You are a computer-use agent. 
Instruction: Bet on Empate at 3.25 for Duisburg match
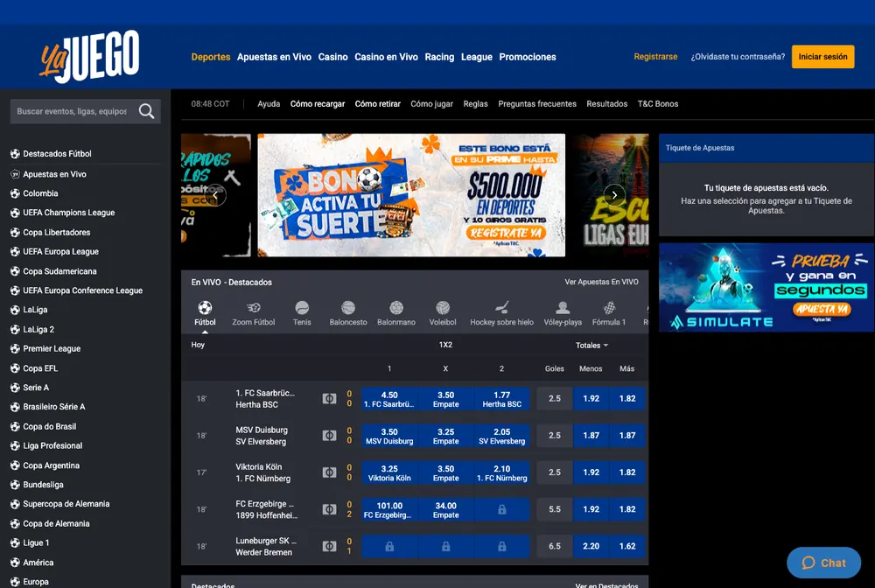pyautogui.click(x=445, y=436)
